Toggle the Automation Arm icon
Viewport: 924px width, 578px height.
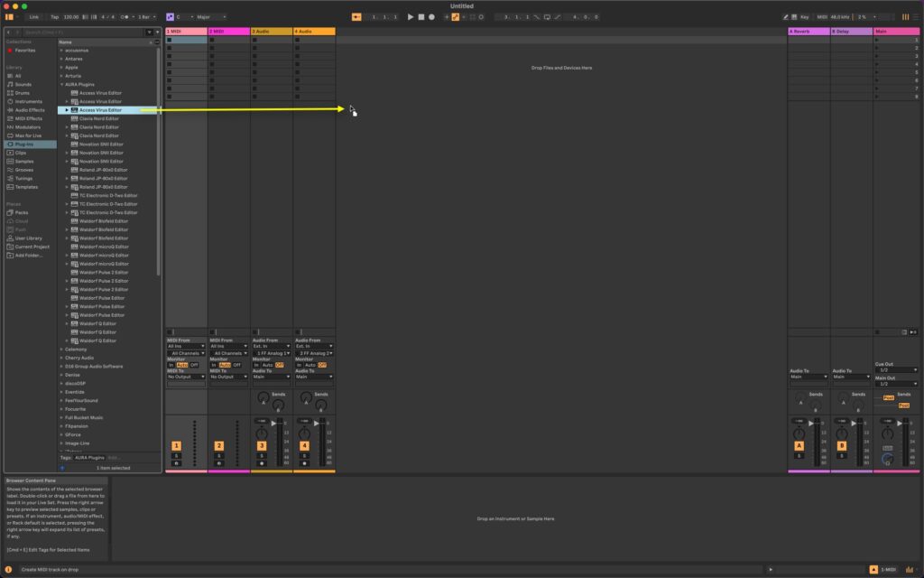coord(455,16)
